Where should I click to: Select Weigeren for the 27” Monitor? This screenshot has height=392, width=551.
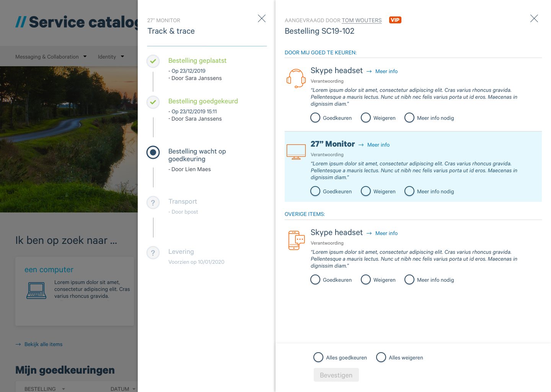pyautogui.click(x=366, y=191)
